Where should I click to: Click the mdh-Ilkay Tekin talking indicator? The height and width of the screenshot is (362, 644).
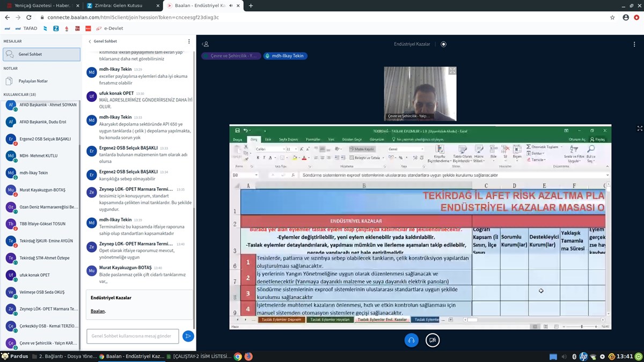(286, 56)
